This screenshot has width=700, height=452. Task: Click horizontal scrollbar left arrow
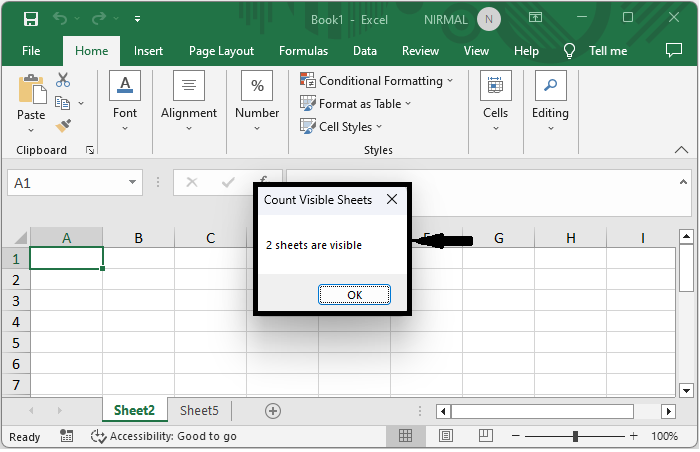pos(443,411)
